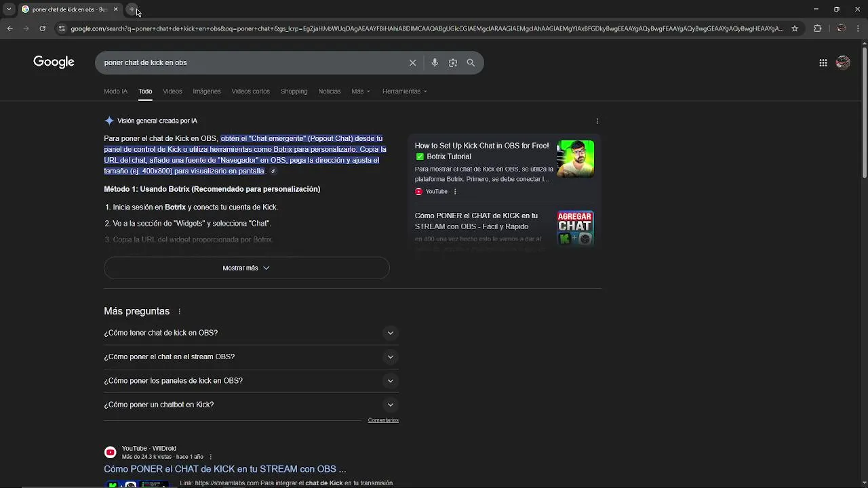Image resolution: width=868 pixels, height=488 pixels.
Task: Open the Chrome three-dot menu
Action: pyautogui.click(x=858, y=28)
